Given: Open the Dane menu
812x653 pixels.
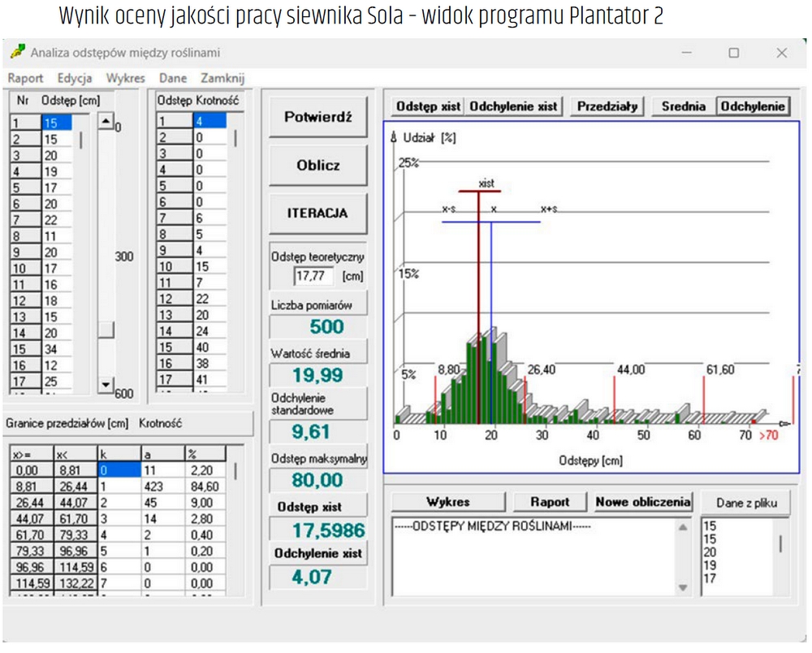Looking at the screenshot, I should tap(173, 78).
